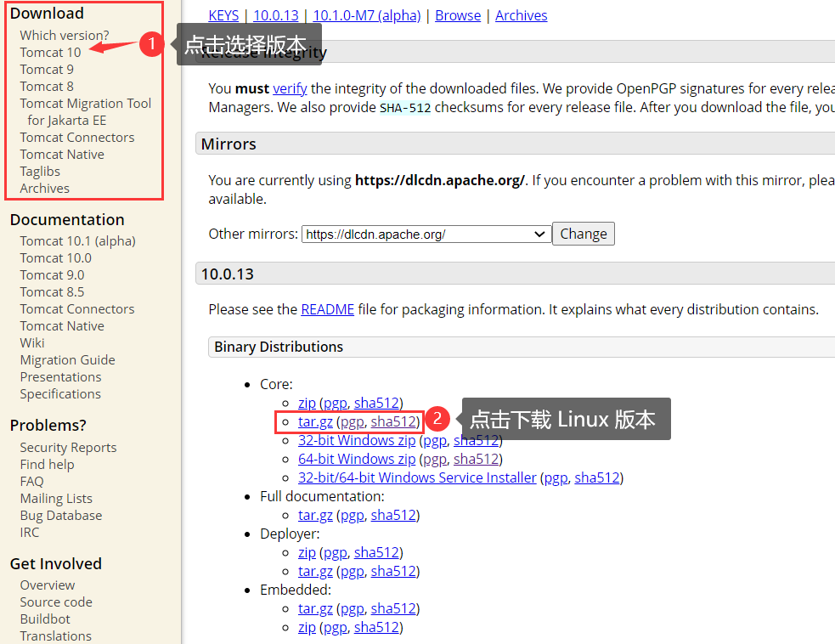Download the Core tar.gz distribution
This screenshot has width=835, height=644.
click(x=315, y=421)
